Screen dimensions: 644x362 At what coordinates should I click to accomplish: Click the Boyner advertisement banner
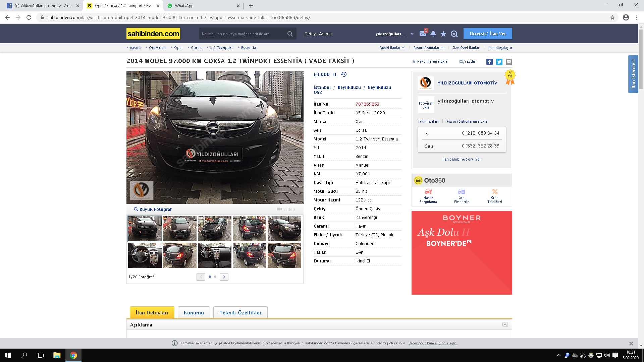(x=462, y=253)
